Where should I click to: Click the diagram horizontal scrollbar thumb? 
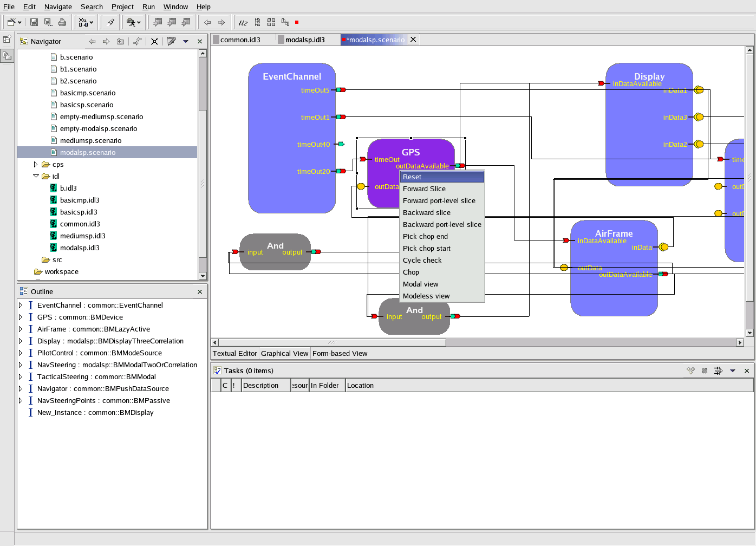click(x=332, y=342)
